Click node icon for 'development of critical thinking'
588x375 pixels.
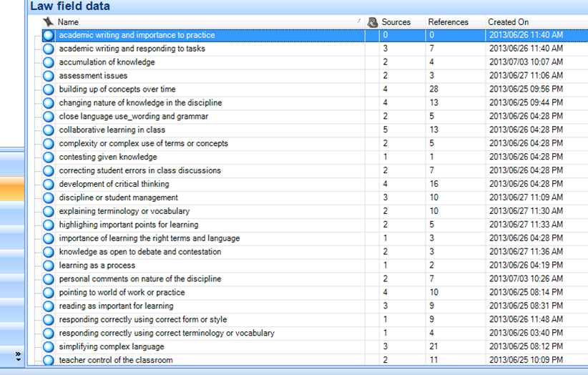click(x=48, y=185)
